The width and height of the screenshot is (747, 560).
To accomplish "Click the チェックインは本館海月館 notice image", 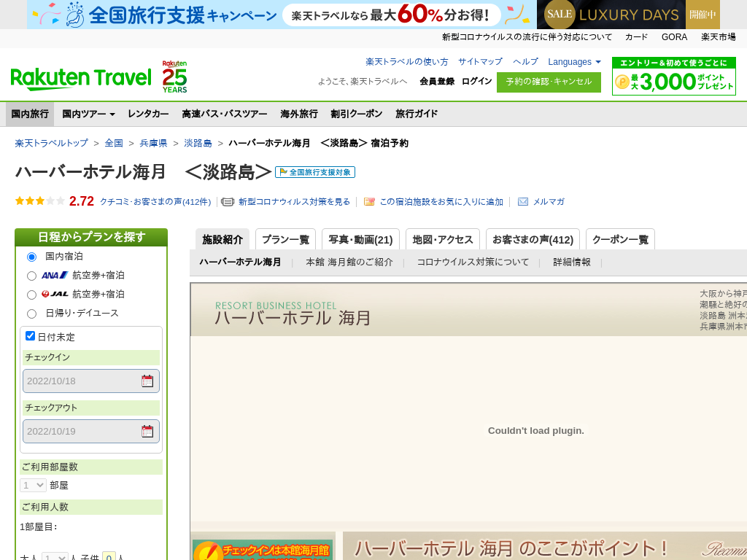I will click(x=263, y=550).
